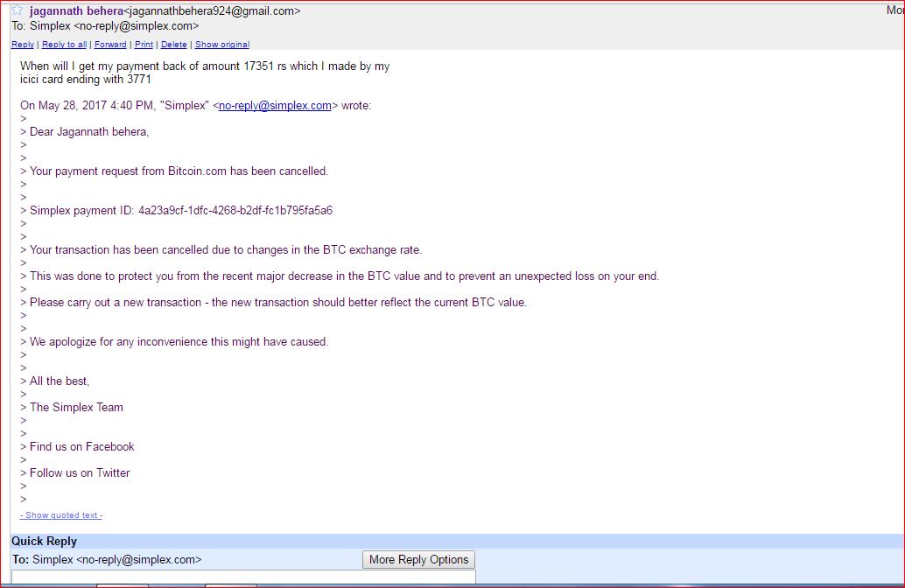Click the Quick Reply 'To: Simplex' recipient line

click(107, 560)
